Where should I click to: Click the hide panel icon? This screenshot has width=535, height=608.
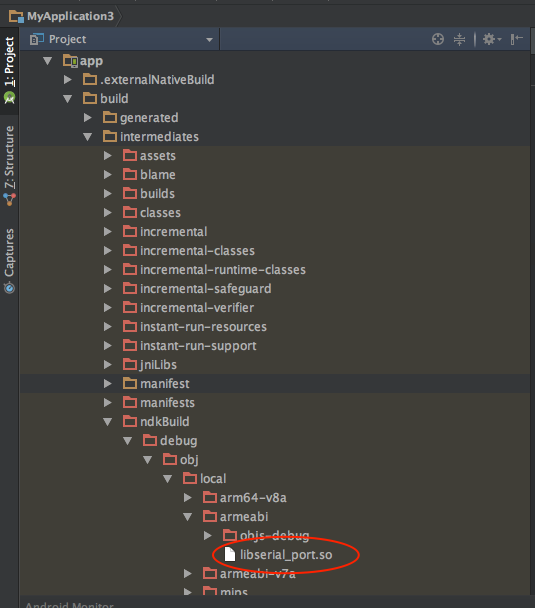[x=516, y=39]
